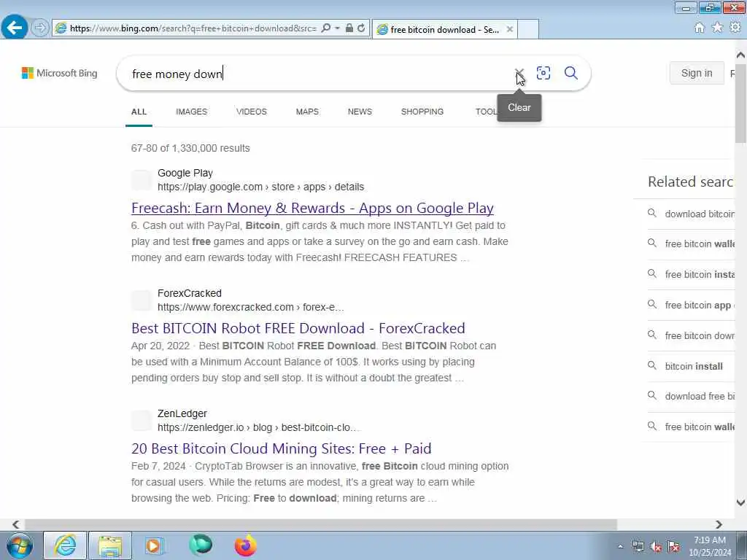Click the Sign in button

tap(697, 73)
